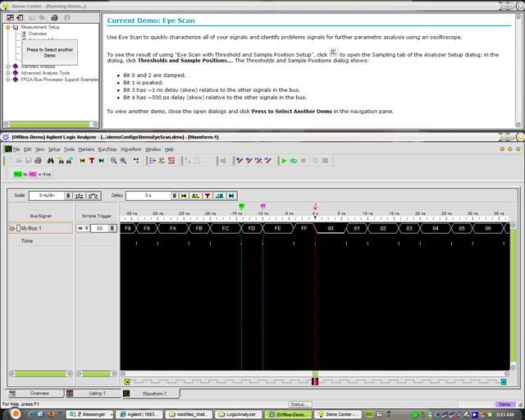Click the waveform vertical scrollbar
Screen dimensions: 525x420
(x=513, y=296)
